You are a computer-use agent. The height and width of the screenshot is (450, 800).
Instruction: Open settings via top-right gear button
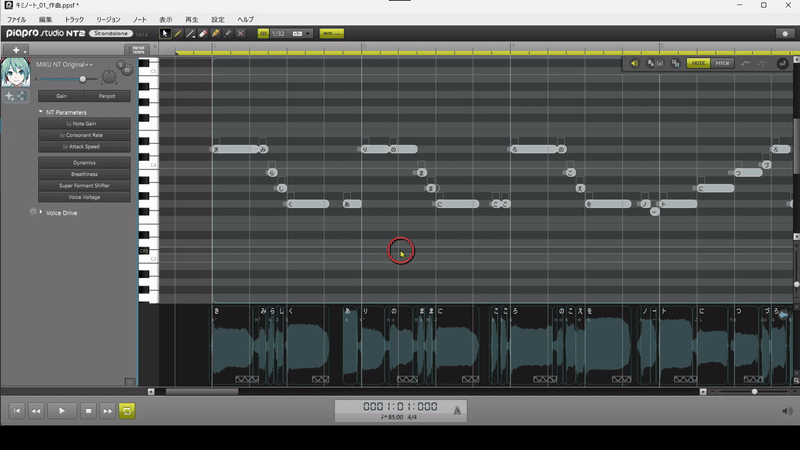[x=785, y=34]
